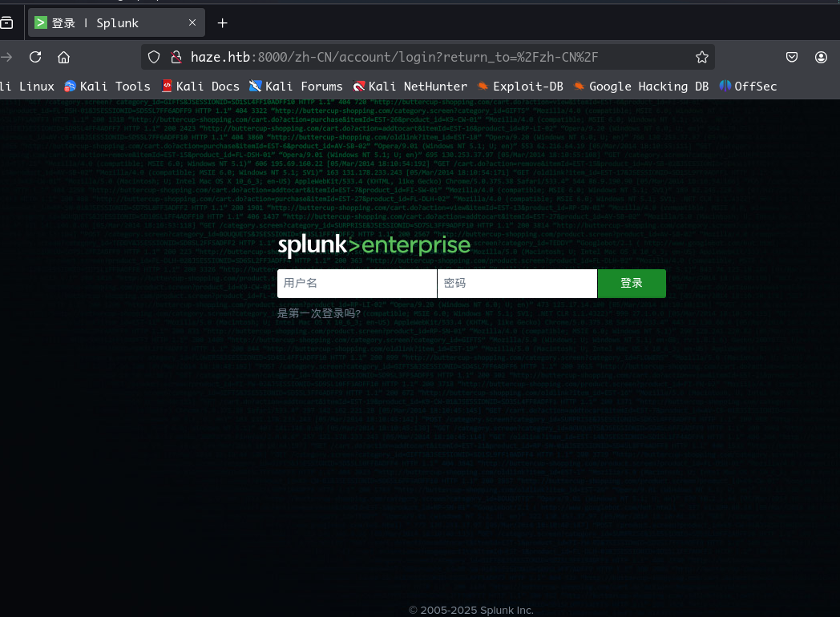Focus the password (密码) field
This screenshot has width=840, height=617.
point(517,284)
